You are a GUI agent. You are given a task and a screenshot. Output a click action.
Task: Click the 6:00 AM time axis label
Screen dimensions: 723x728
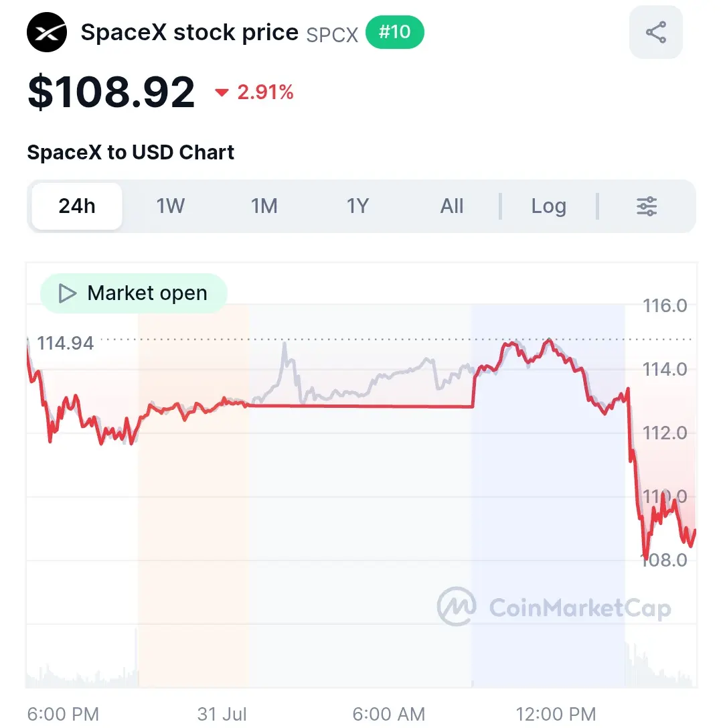[x=389, y=714]
